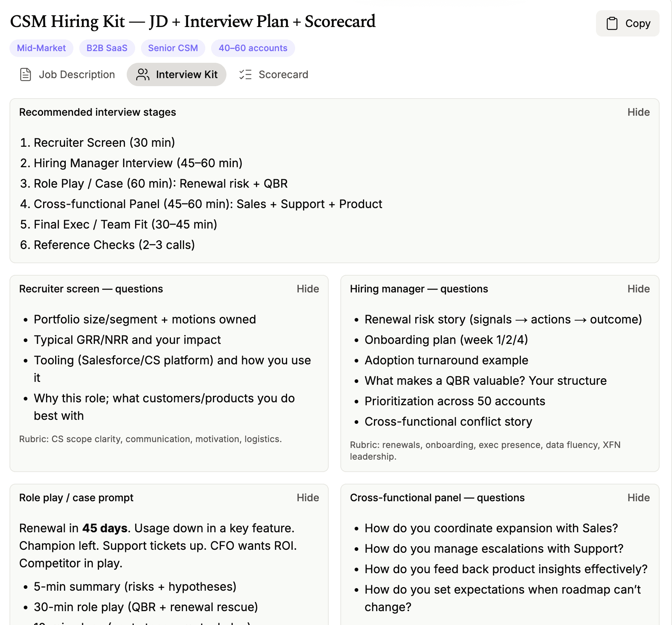Hide the Hiring manager questions card
The width and height of the screenshot is (672, 625).
coord(638,289)
